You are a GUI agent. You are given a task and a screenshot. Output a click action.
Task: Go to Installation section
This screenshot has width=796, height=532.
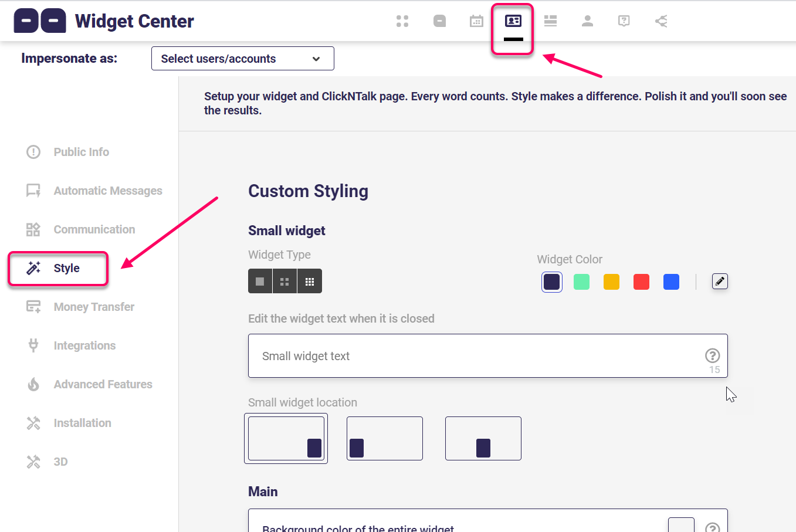(82, 423)
